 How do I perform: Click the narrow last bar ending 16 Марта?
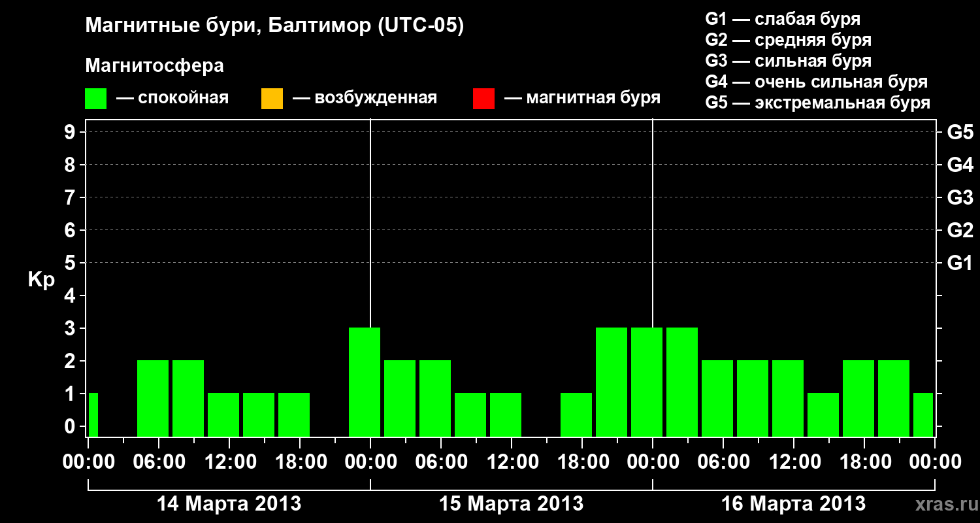click(923, 414)
